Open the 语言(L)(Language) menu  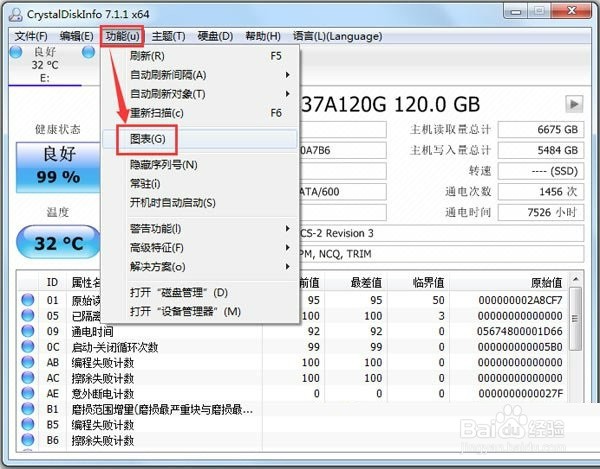[x=338, y=36]
